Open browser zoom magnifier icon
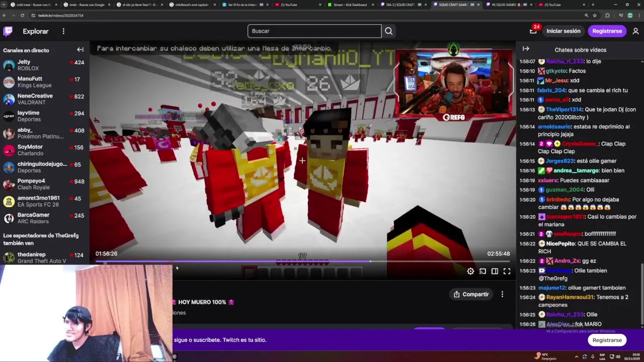The height and width of the screenshot is (362, 644). click(587, 16)
